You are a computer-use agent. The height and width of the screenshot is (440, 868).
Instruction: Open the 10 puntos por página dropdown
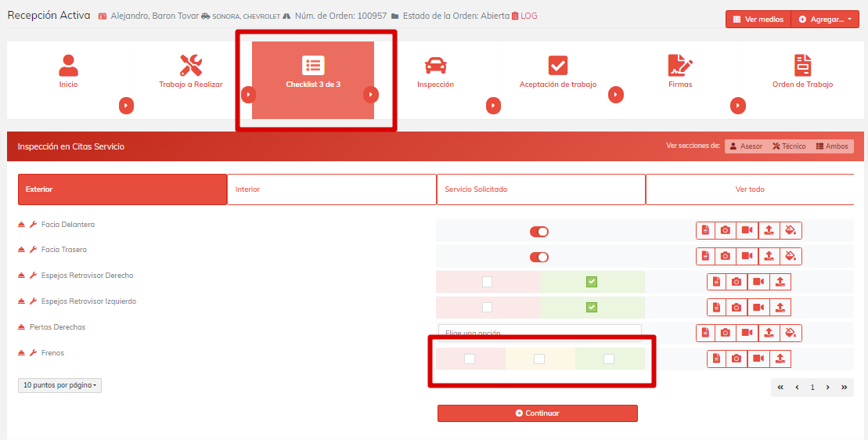[59, 385]
